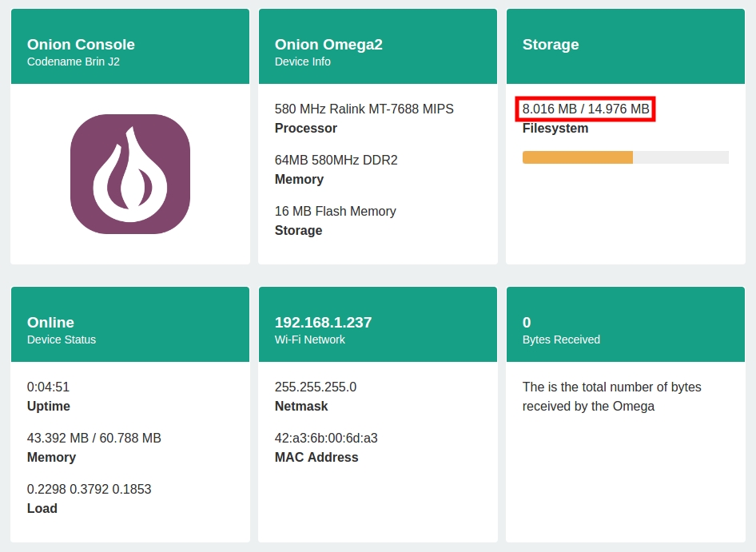This screenshot has width=756, height=552.
Task: Click the Processor label
Action: coord(306,129)
